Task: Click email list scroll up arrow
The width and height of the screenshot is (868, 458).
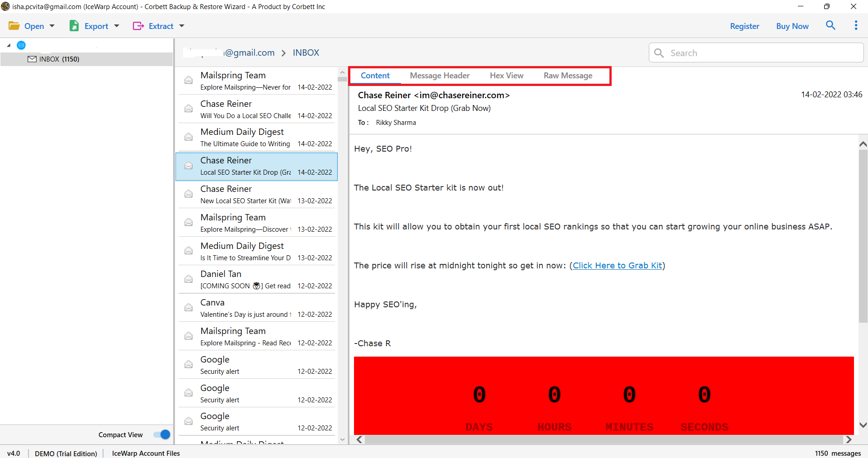Action: [x=342, y=72]
